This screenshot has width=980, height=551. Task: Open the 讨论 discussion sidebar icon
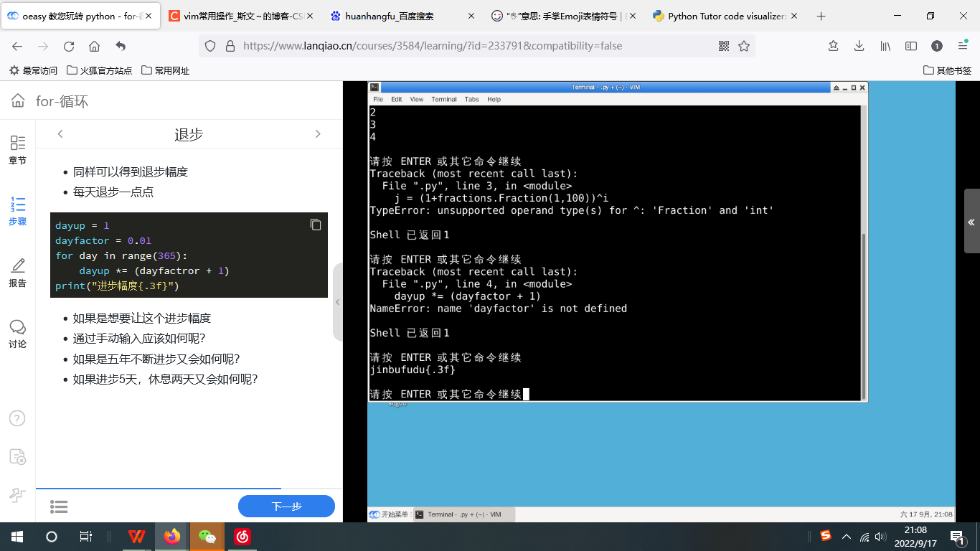coord(17,334)
